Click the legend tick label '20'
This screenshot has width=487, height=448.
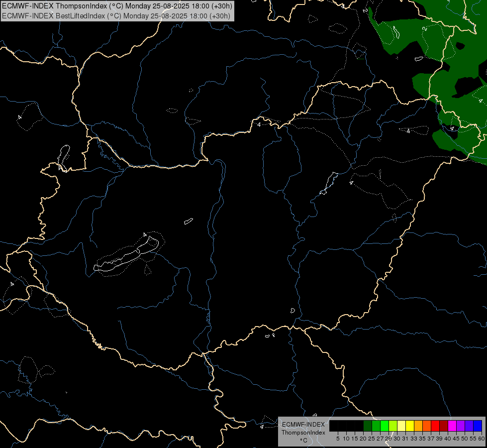tap(364, 439)
